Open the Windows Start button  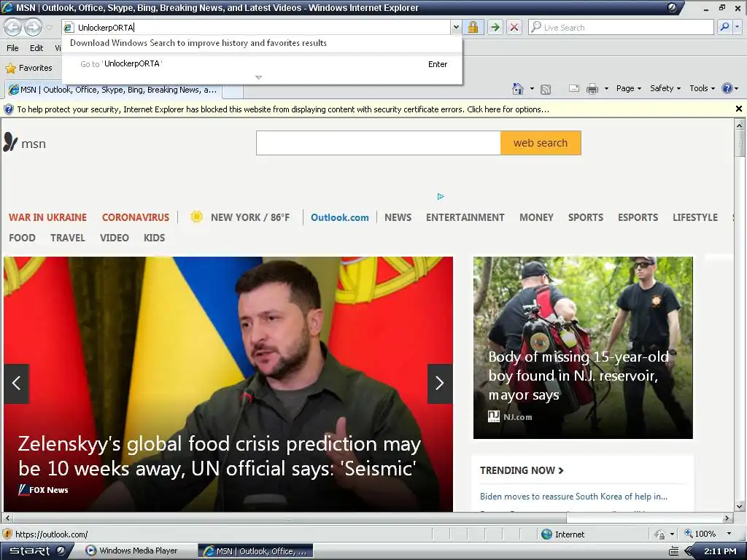pyautogui.click(x=36, y=551)
